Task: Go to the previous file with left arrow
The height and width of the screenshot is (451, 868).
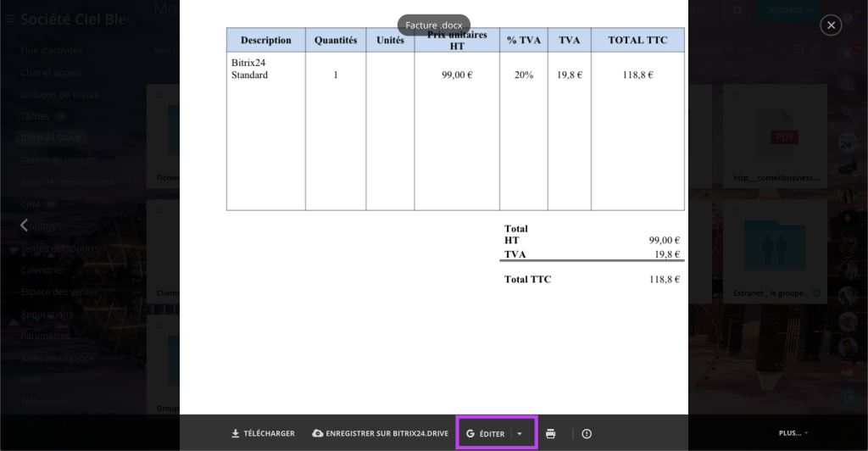Action: [24, 225]
